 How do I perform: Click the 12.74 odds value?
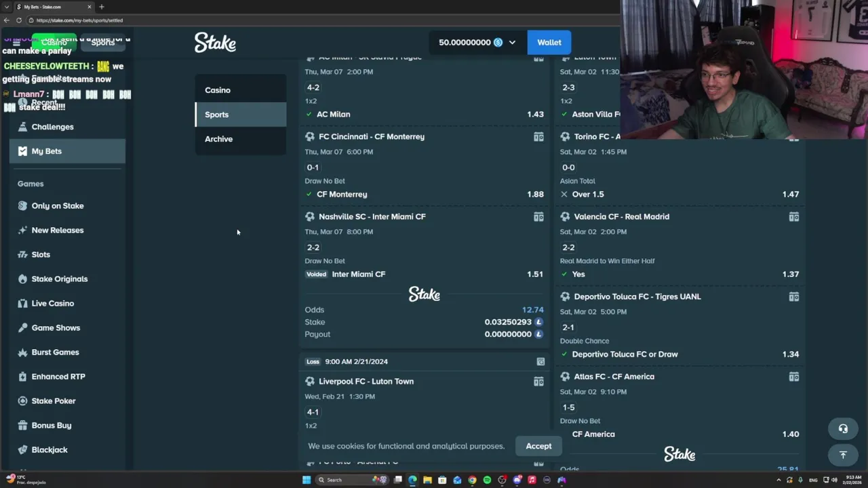(x=533, y=310)
